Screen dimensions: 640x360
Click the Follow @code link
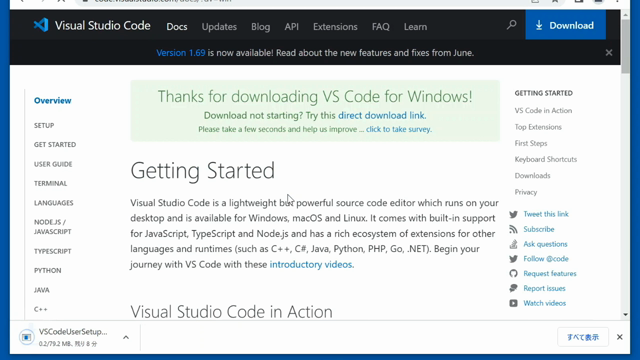[x=546, y=259]
